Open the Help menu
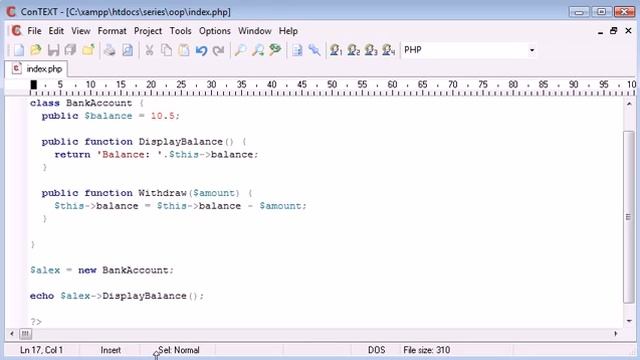The width and height of the screenshot is (640, 360). click(288, 31)
